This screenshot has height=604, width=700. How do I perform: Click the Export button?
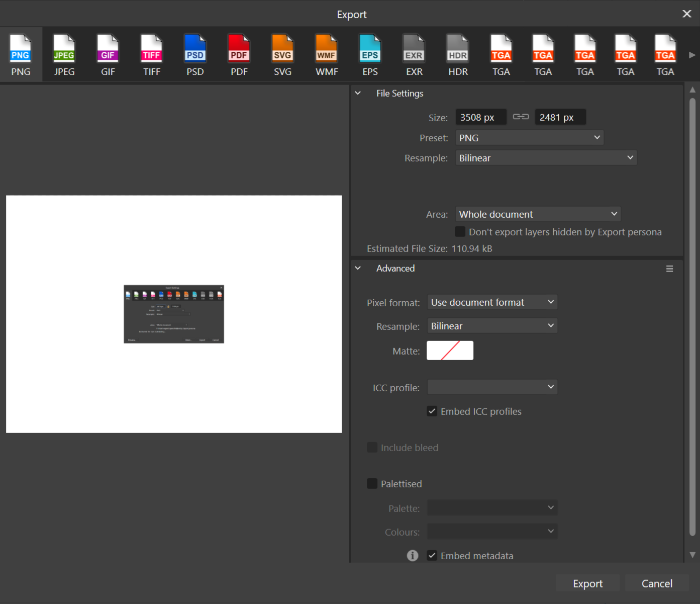pos(587,583)
